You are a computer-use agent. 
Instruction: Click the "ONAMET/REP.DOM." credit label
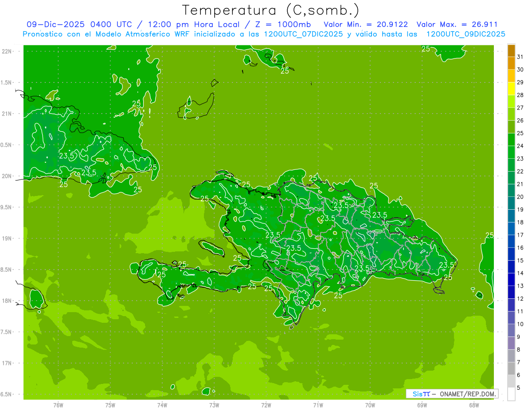tap(468, 394)
